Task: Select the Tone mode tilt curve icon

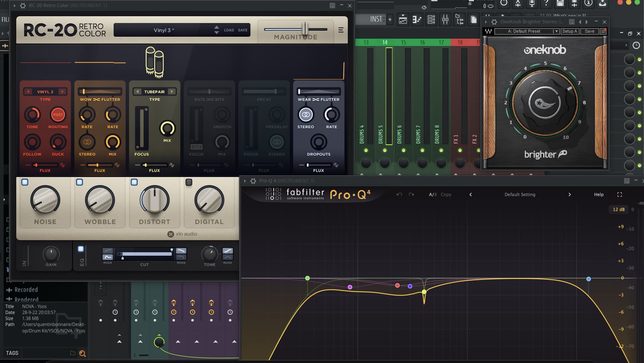Action: click(228, 251)
